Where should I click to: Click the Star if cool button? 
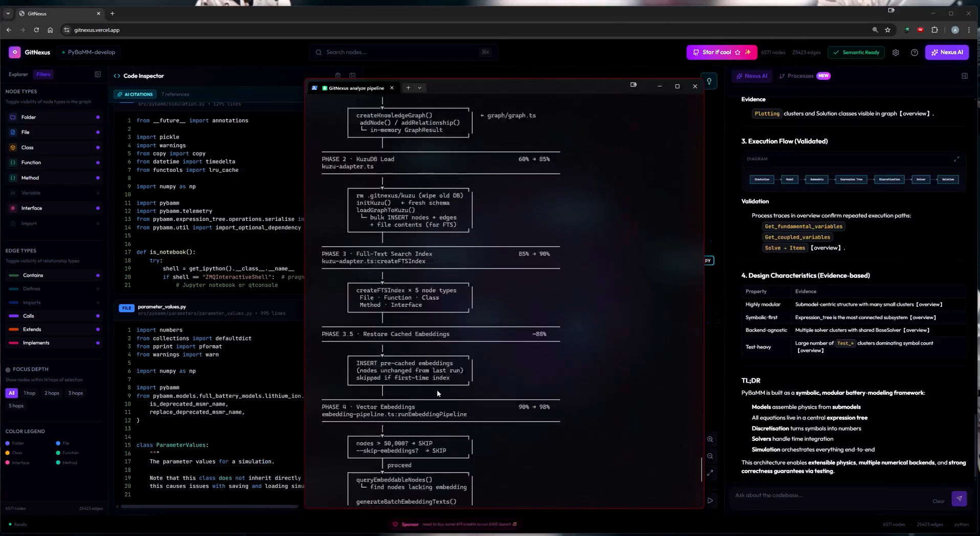coord(721,52)
